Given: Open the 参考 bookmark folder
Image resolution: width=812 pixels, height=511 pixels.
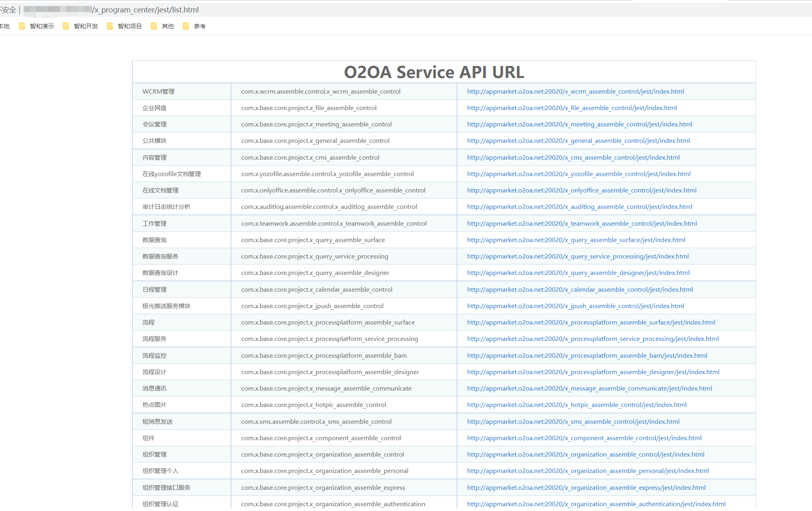Looking at the screenshot, I should (195, 26).
